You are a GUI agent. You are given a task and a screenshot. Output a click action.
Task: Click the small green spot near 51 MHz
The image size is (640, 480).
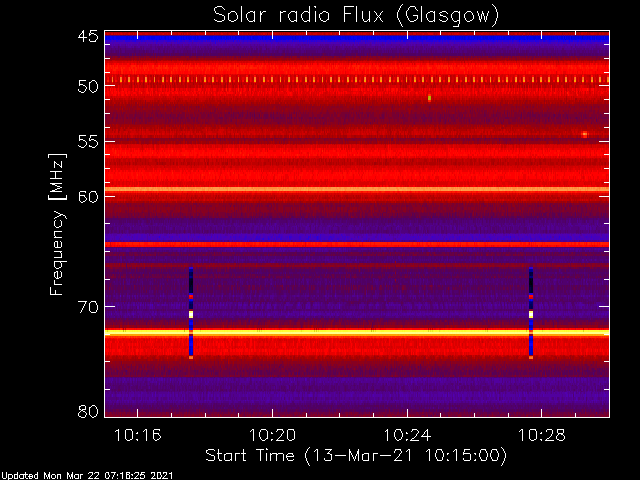point(429,98)
